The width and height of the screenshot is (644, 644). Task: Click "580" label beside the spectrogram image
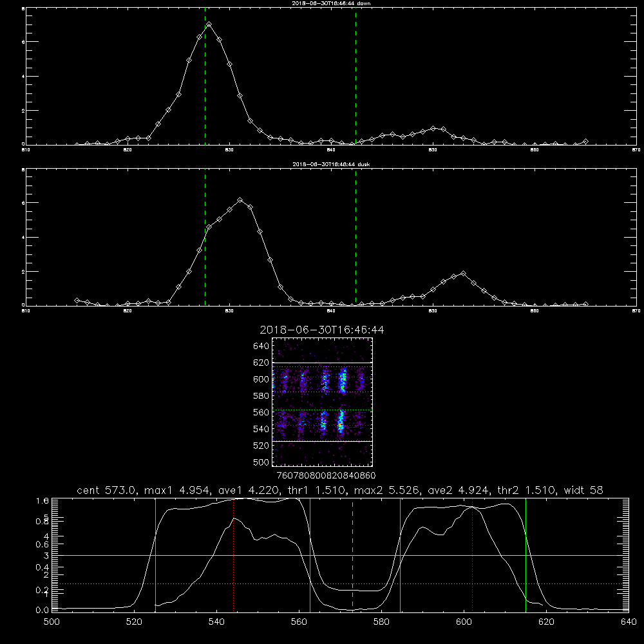[x=261, y=396]
